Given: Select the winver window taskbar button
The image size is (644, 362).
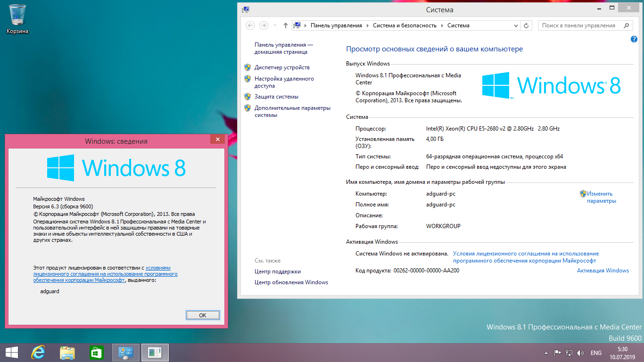Looking at the screenshot, I should (155, 353).
